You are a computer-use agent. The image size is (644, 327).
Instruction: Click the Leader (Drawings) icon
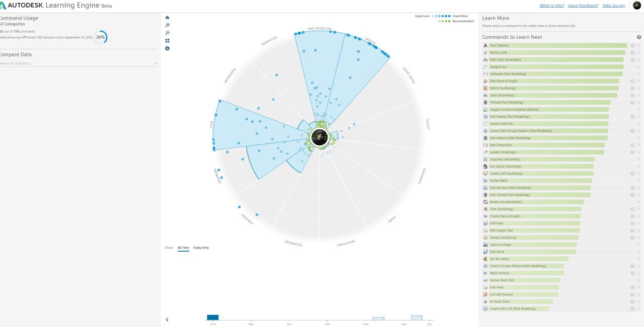click(486, 152)
